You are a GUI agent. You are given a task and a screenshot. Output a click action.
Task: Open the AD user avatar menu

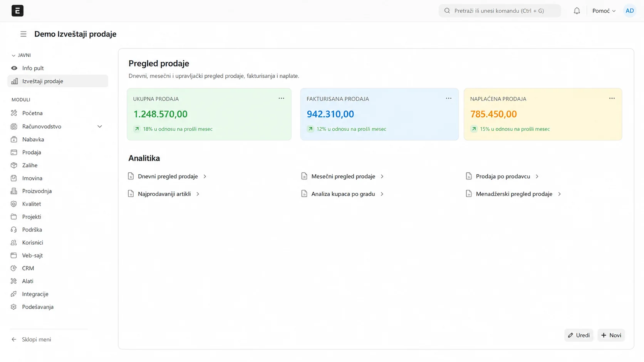click(x=630, y=11)
